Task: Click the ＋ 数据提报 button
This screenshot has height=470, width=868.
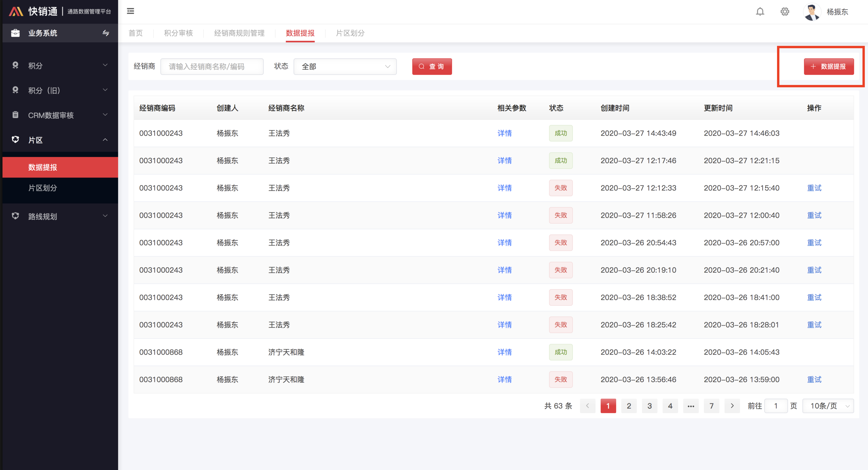Action: point(829,66)
